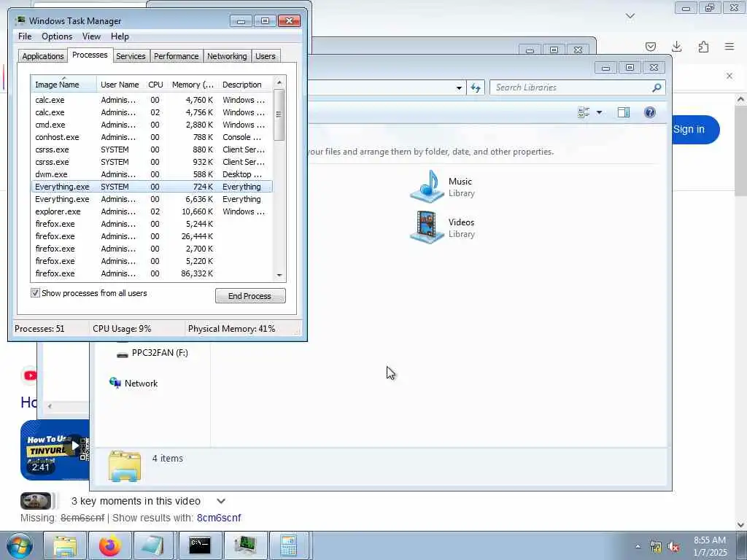The height and width of the screenshot is (560, 747).
Task: Switch to the Networking tab
Action: (x=227, y=56)
